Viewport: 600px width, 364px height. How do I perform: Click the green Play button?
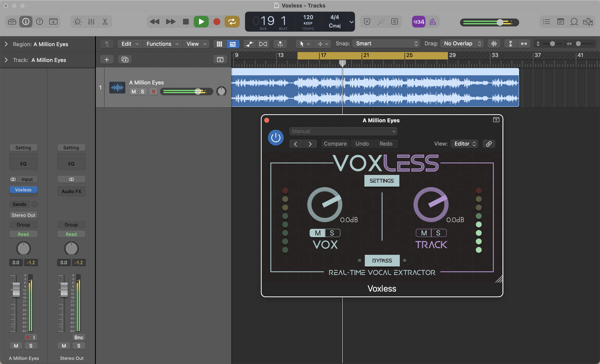click(201, 21)
